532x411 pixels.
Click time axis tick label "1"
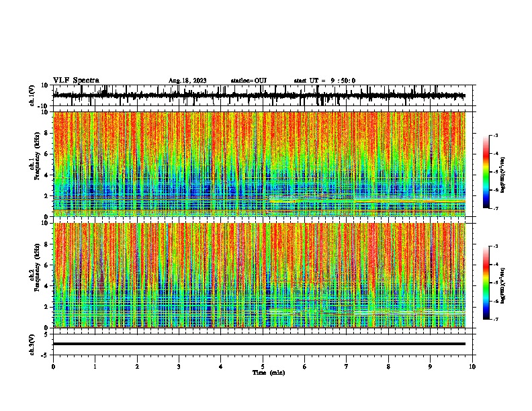pos(95,367)
